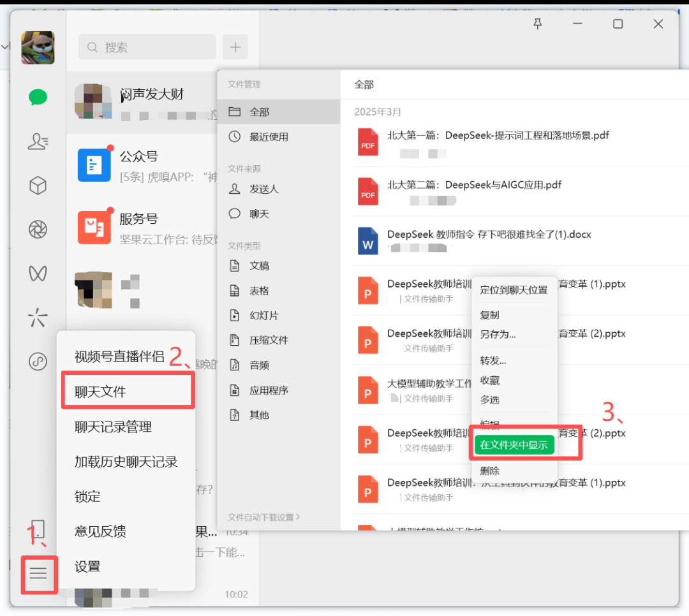The width and height of the screenshot is (689, 616).
Task: Open the Favorites cube icon in the sidebar
Action: 38,186
